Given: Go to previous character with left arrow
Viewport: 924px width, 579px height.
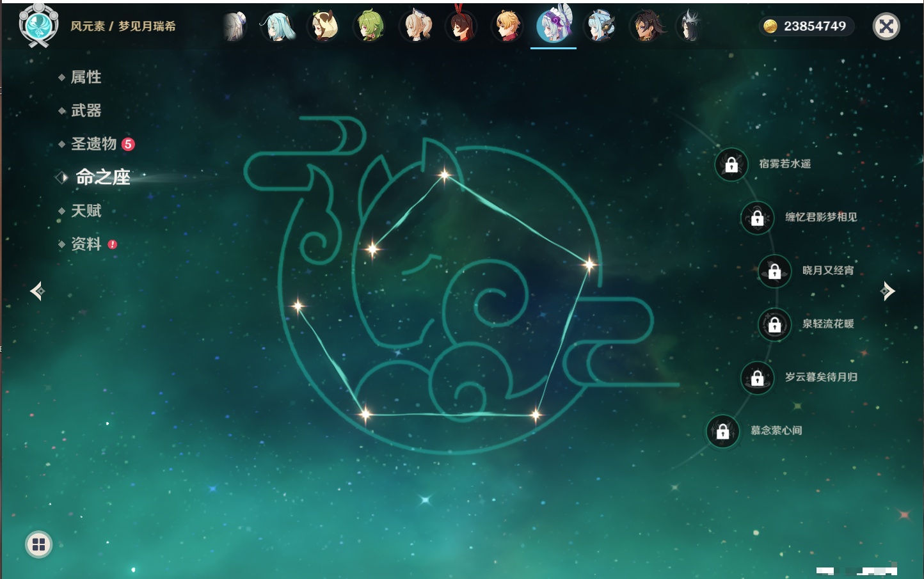Looking at the screenshot, I should point(38,291).
